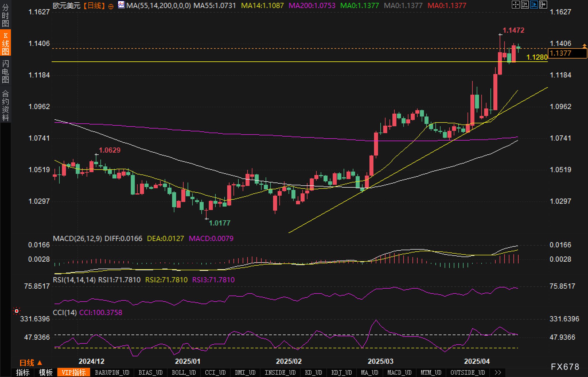Click the orange price alert bell icon
This screenshot has width=588, height=377.
click(584, 46)
